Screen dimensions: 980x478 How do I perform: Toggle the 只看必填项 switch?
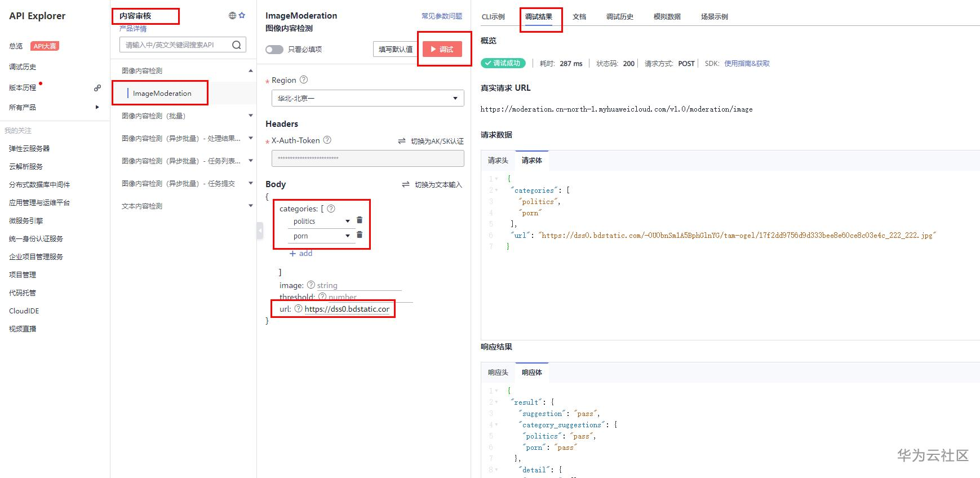(274, 50)
